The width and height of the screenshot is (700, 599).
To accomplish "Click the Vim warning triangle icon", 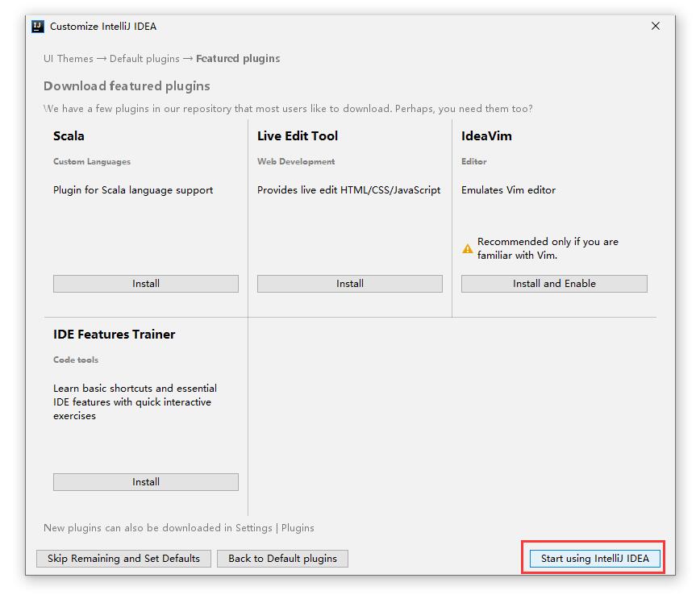I will (468, 248).
